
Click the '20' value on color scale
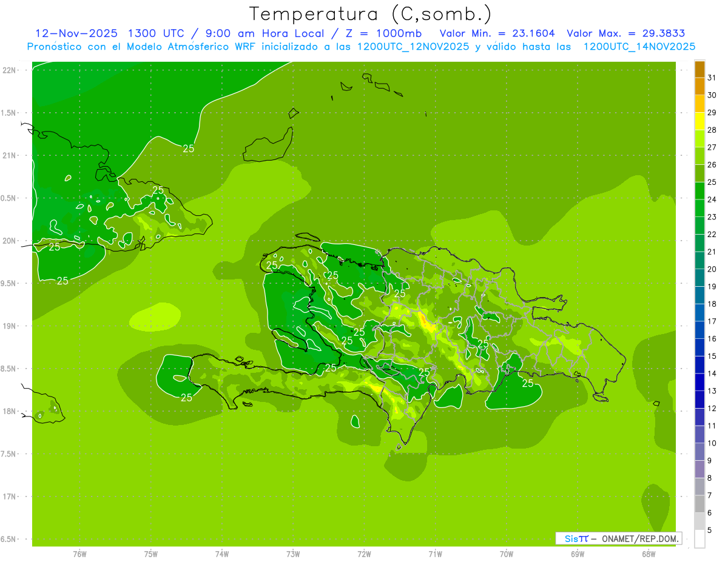click(712, 269)
